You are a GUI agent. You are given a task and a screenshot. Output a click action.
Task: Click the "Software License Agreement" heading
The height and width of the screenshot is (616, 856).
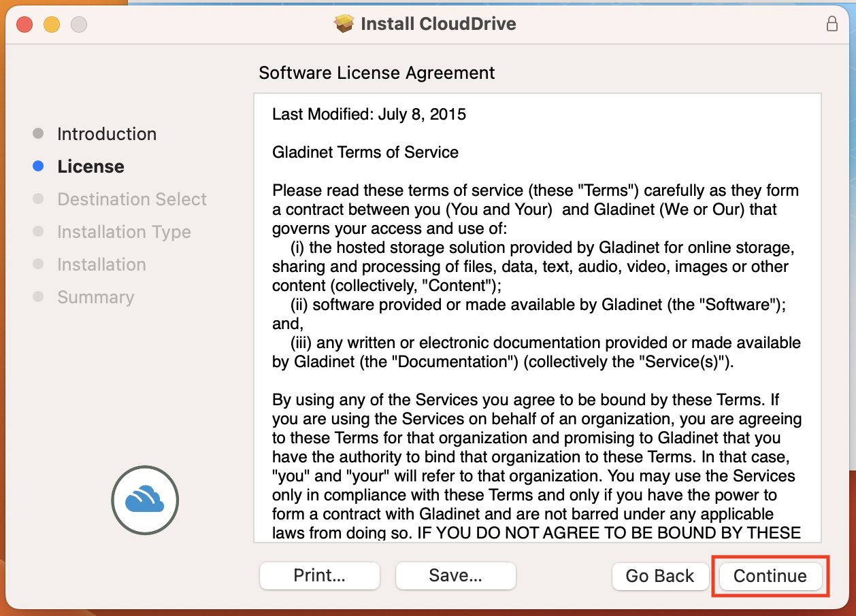[377, 73]
